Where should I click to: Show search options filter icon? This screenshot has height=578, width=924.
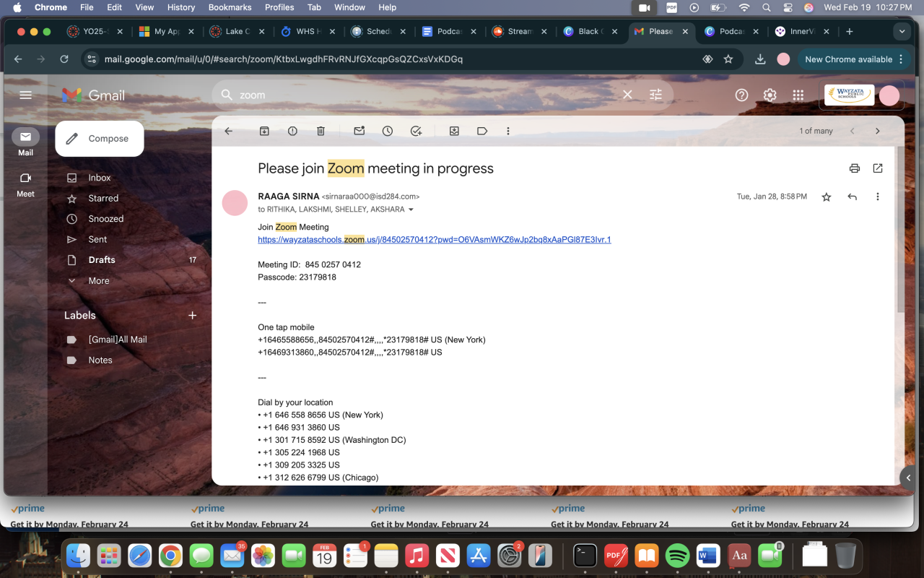tap(655, 95)
